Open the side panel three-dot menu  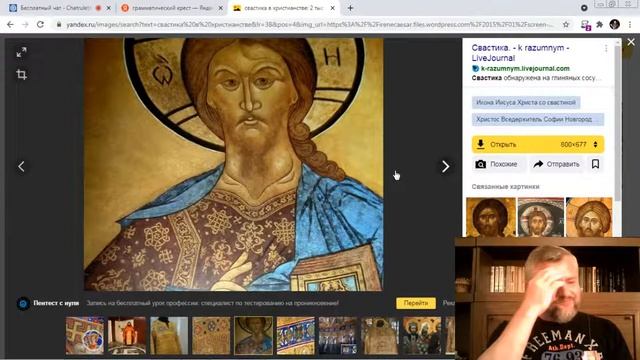606,49
